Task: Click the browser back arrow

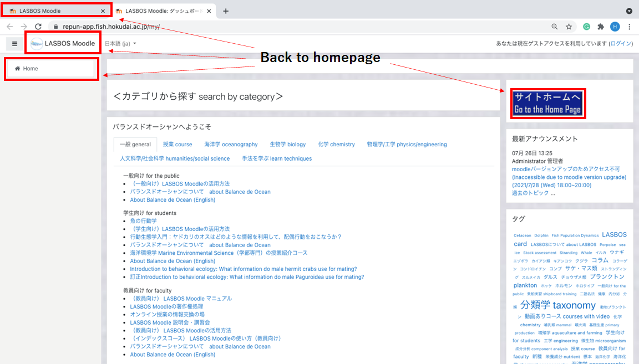Action: pos(10,27)
